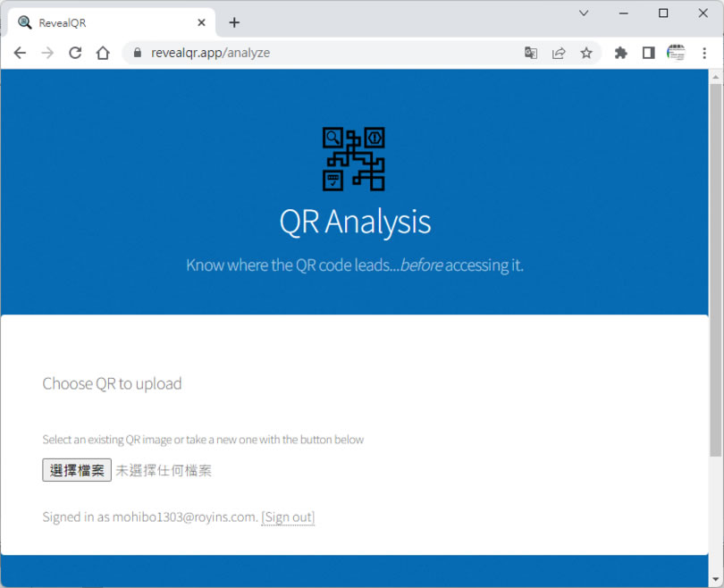The width and height of the screenshot is (724, 588).
Task: Select the RevealQR tab
Action: pos(111,22)
